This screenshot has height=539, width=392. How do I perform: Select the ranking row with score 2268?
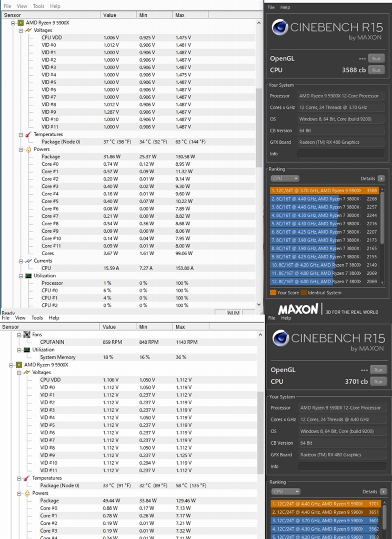pos(324,198)
